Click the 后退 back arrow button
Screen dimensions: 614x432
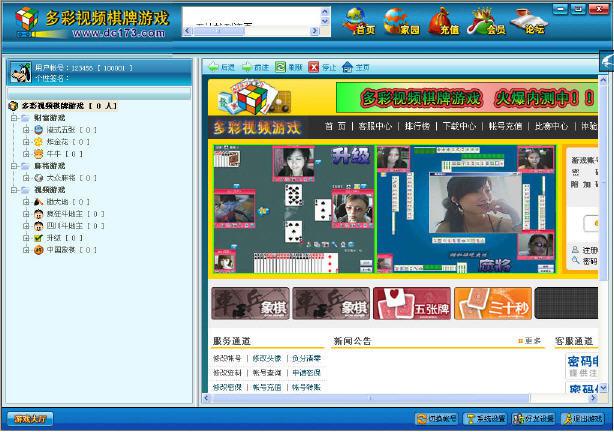click(x=220, y=68)
